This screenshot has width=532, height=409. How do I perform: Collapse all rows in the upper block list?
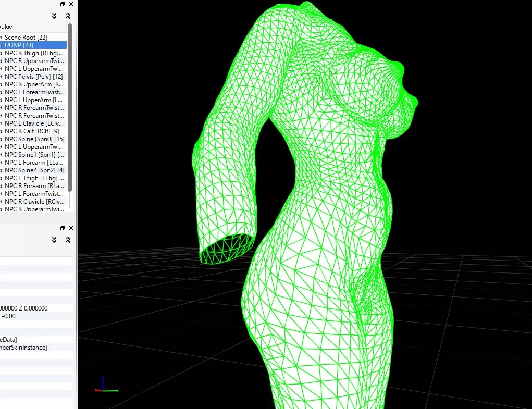coord(68,16)
